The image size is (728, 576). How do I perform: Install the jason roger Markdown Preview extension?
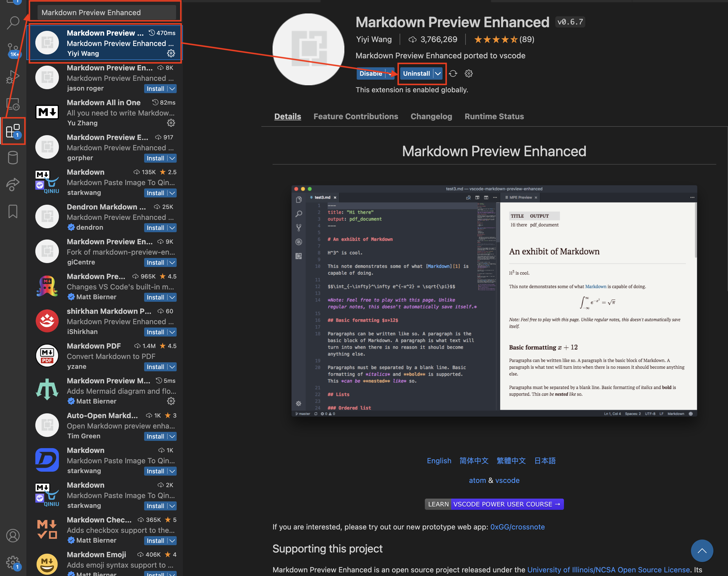155,89
